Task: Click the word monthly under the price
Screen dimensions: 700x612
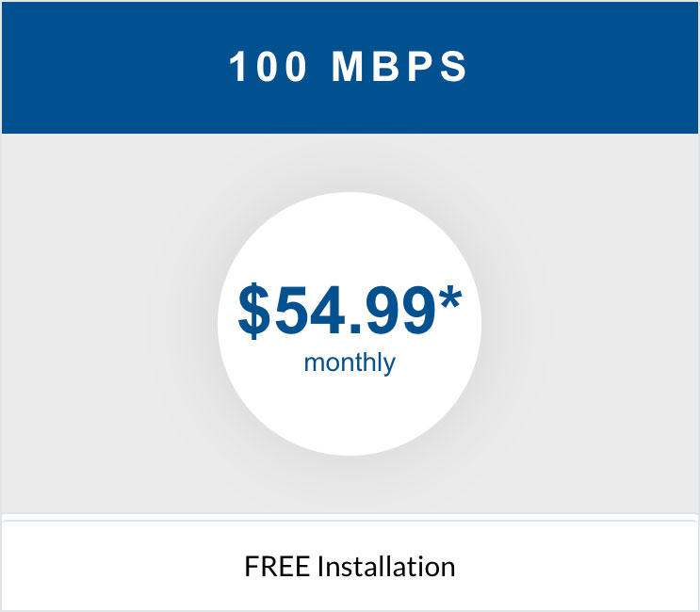Action: (350, 362)
